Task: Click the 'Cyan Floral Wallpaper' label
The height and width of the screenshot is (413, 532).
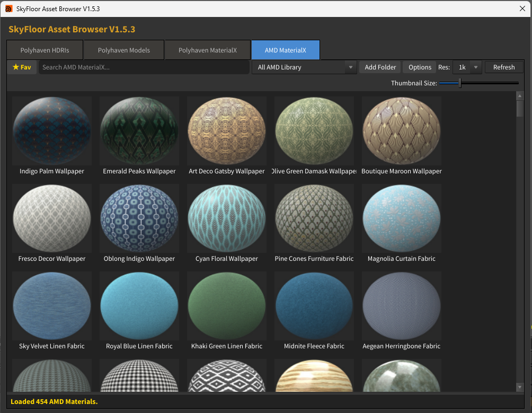Action: click(227, 259)
